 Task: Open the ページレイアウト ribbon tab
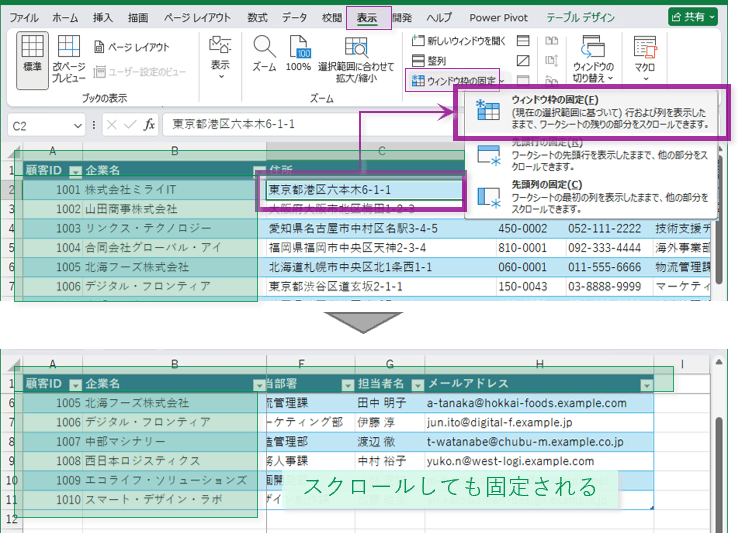(197, 18)
